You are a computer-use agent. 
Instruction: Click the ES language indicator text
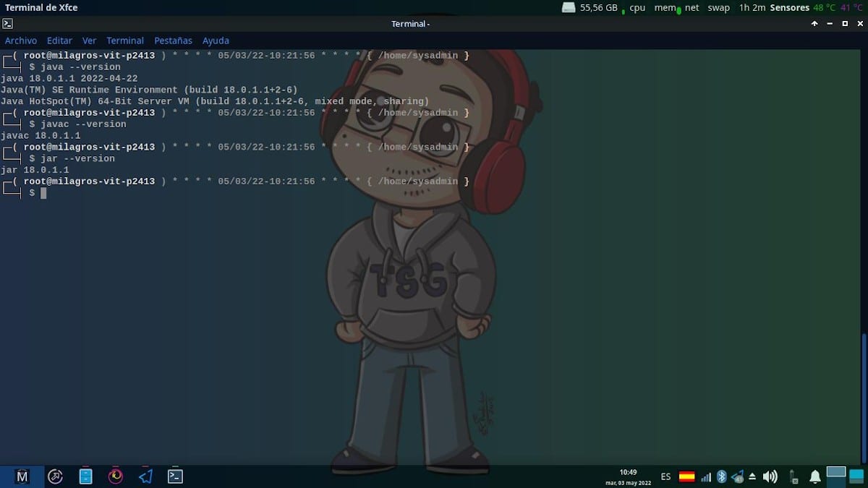(x=665, y=477)
